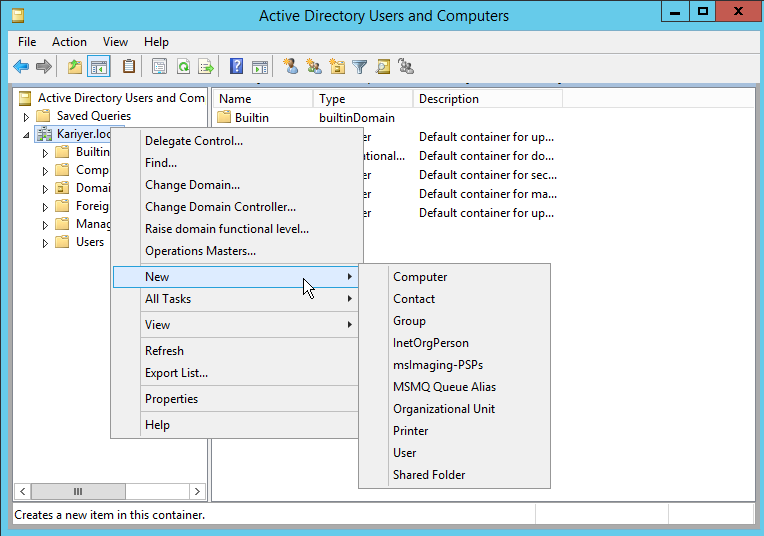The width and height of the screenshot is (764, 536).
Task: Open the Help menu in menu bar
Action: coord(156,42)
